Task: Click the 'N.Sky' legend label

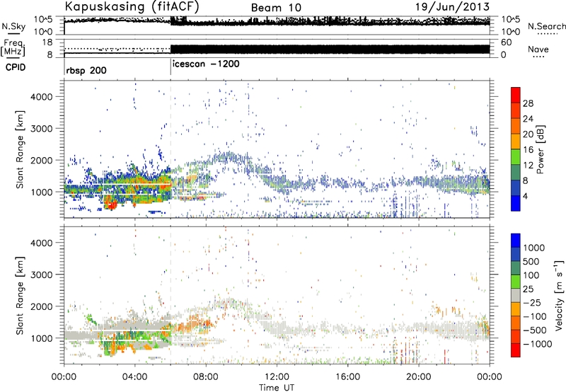Action: pos(13,26)
